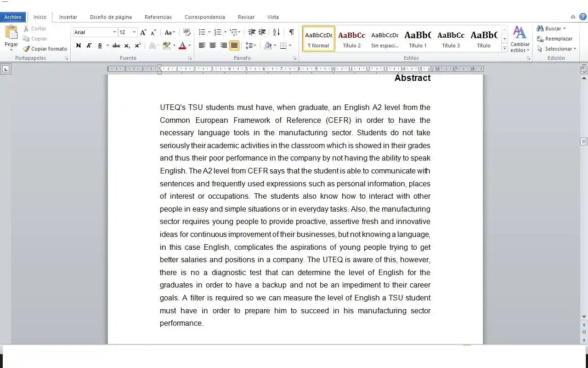
Task: Apply Sin espaciado style
Action: (385, 39)
